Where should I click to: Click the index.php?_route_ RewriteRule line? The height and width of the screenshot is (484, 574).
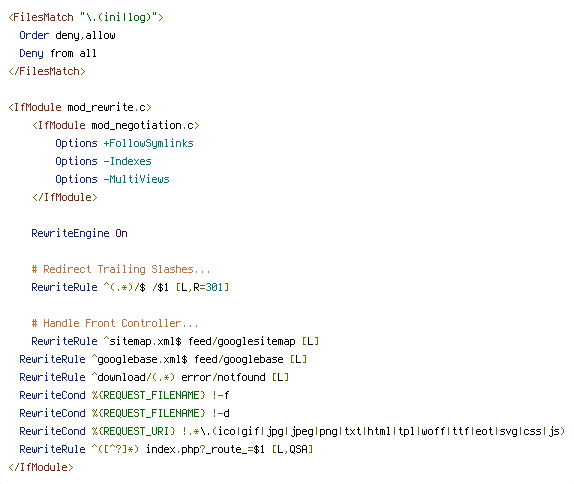(166, 449)
